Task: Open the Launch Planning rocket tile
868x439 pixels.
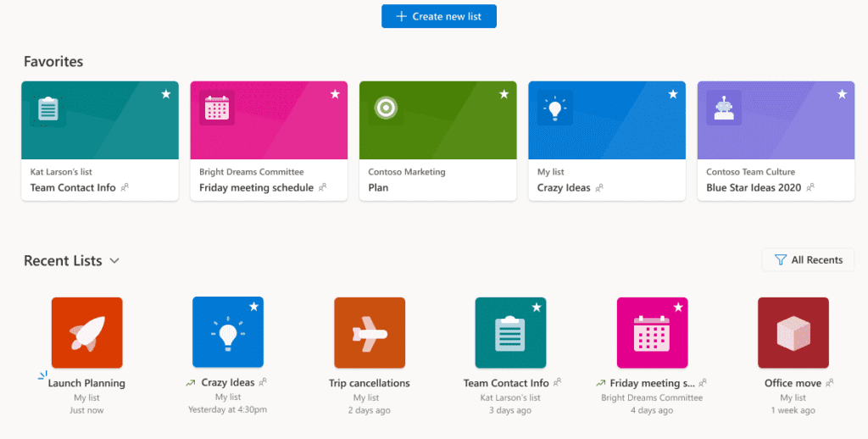Action: [x=87, y=333]
